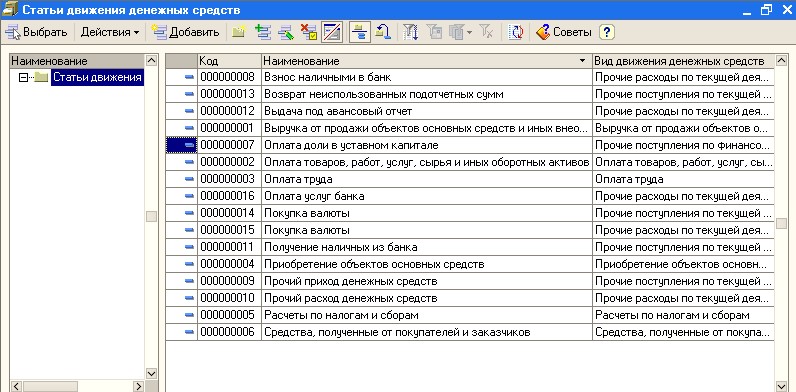Click the row icon for code 000000015
This screenshot has width=796, height=392.
189,230
